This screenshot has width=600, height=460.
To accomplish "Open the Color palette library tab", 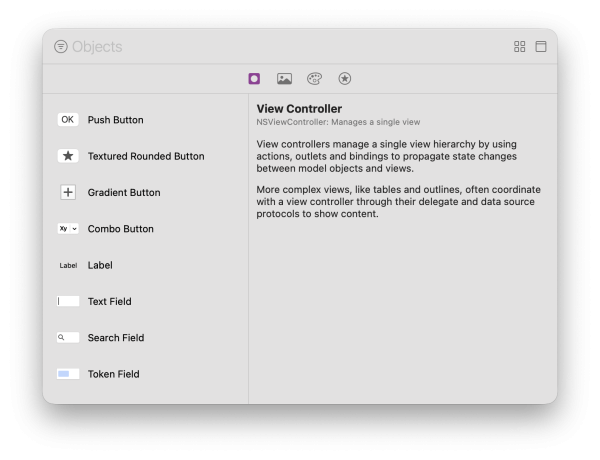I will pyautogui.click(x=314, y=79).
